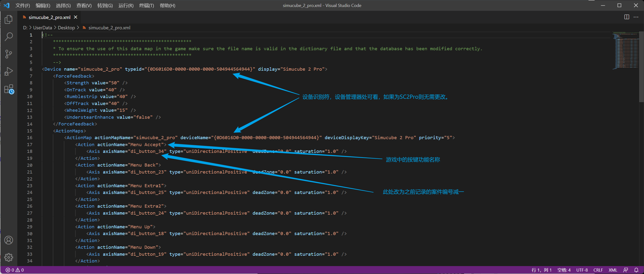Click the simucube_2_pro.xml breadcrumb segment

point(109,28)
